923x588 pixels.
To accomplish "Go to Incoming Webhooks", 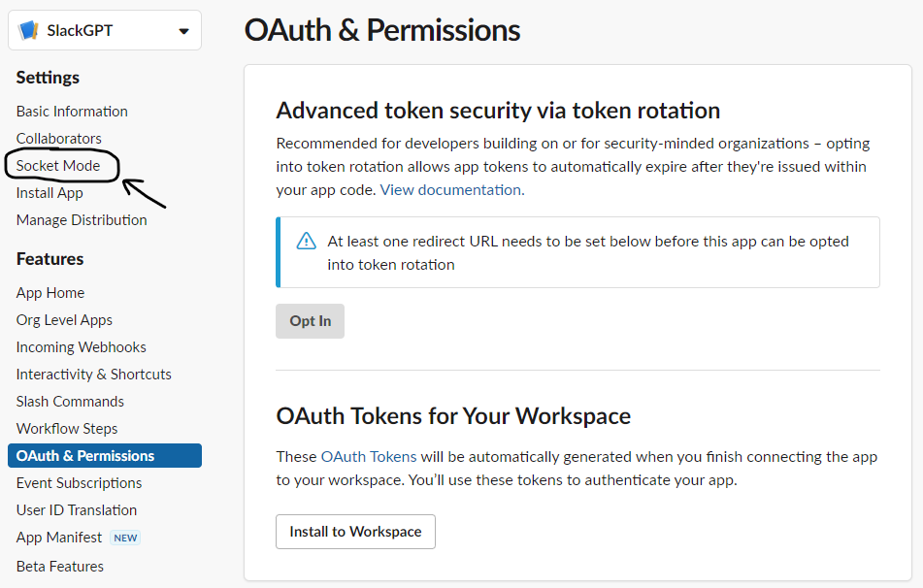I will [x=82, y=347].
